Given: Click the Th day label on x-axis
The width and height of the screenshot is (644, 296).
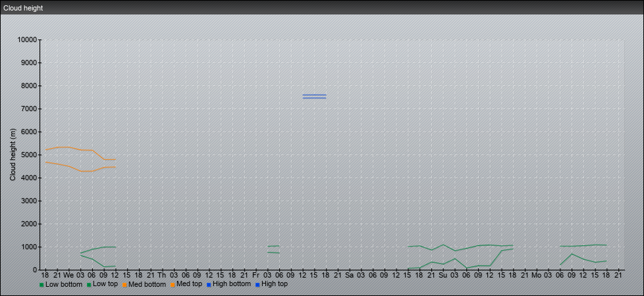Looking at the screenshot, I should pyautogui.click(x=162, y=275).
